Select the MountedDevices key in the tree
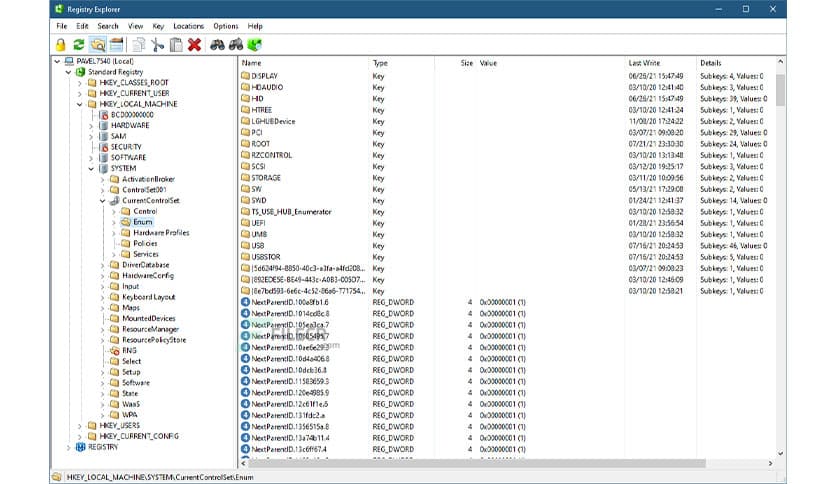836x484 pixels. point(149,318)
